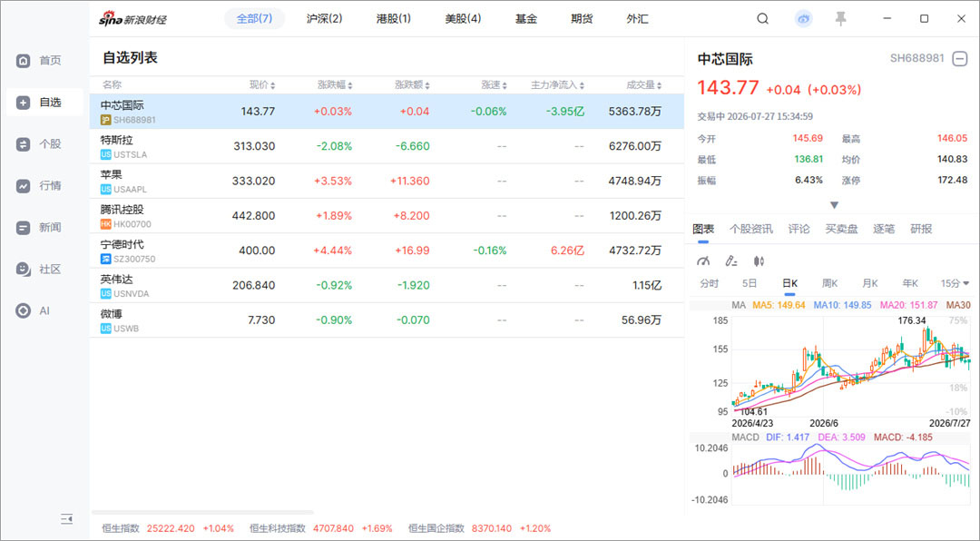Click the HK badge beside HK00700

pyautogui.click(x=105, y=224)
